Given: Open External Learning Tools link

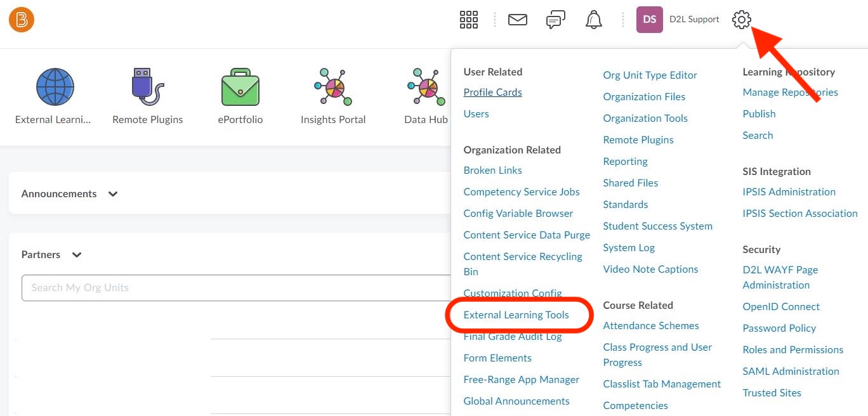Looking at the screenshot, I should pos(516,315).
